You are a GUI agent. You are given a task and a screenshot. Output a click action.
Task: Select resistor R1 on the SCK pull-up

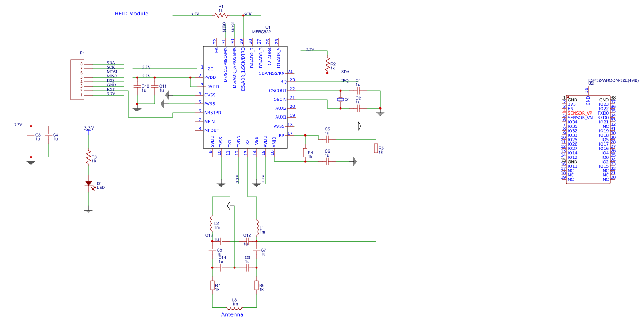tap(221, 15)
